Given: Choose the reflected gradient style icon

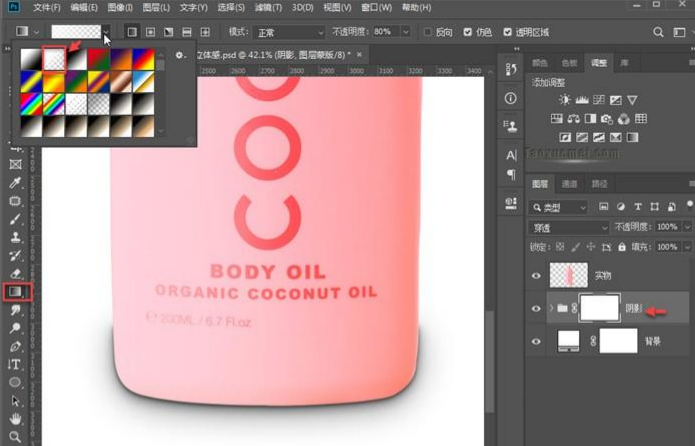Looking at the screenshot, I should pos(187,32).
